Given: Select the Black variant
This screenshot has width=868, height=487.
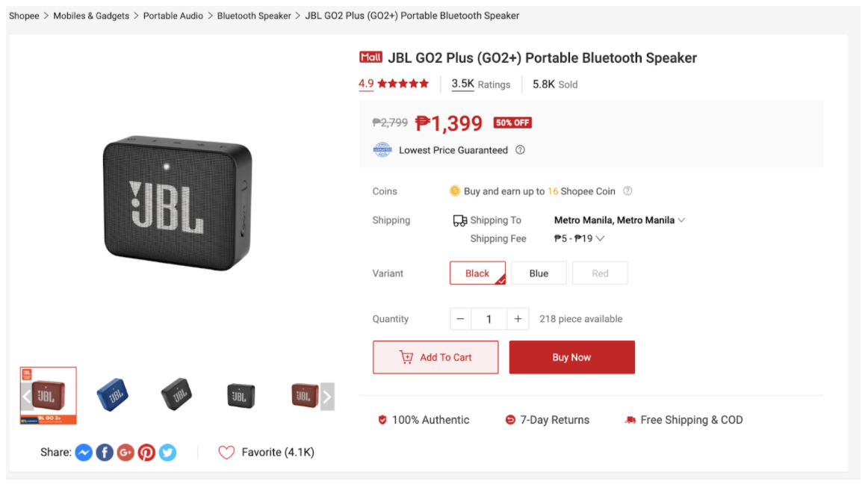Looking at the screenshot, I should point(477,273).
